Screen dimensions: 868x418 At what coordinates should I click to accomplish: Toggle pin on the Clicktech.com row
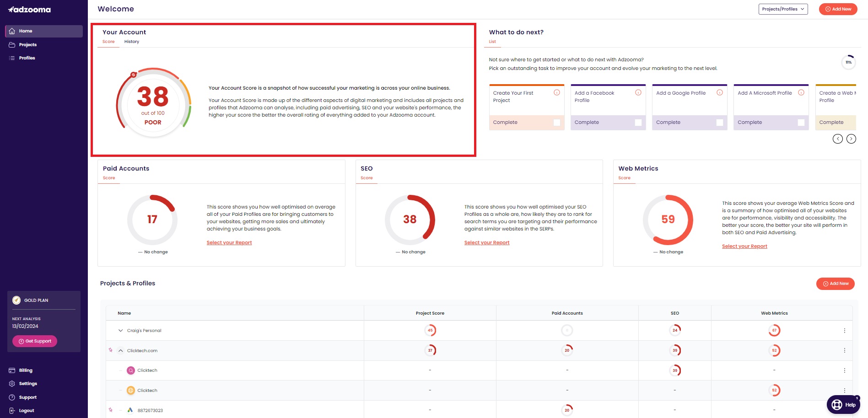[111, 350]
